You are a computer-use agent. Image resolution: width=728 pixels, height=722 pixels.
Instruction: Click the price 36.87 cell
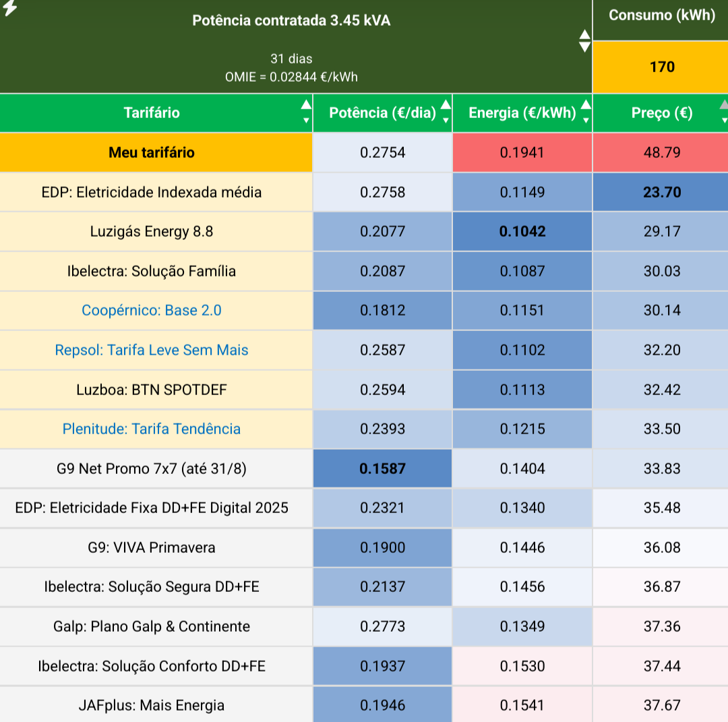point(662,586)
